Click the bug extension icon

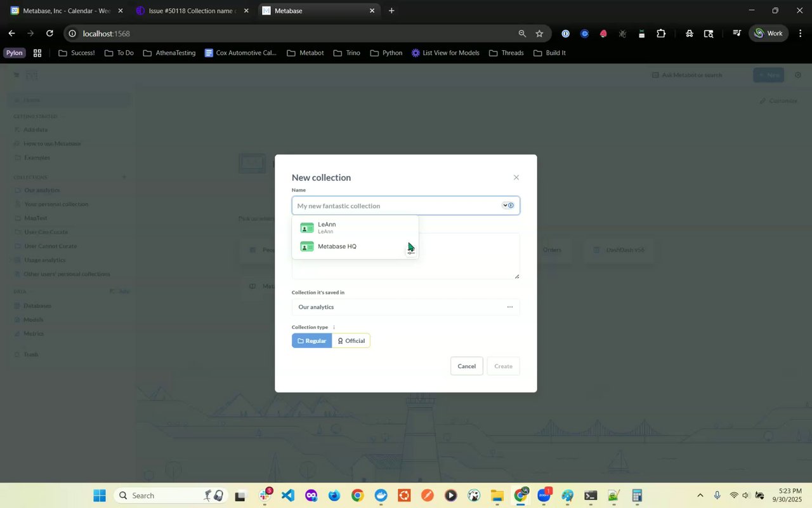pyautogui.click(x=622, y=34)
